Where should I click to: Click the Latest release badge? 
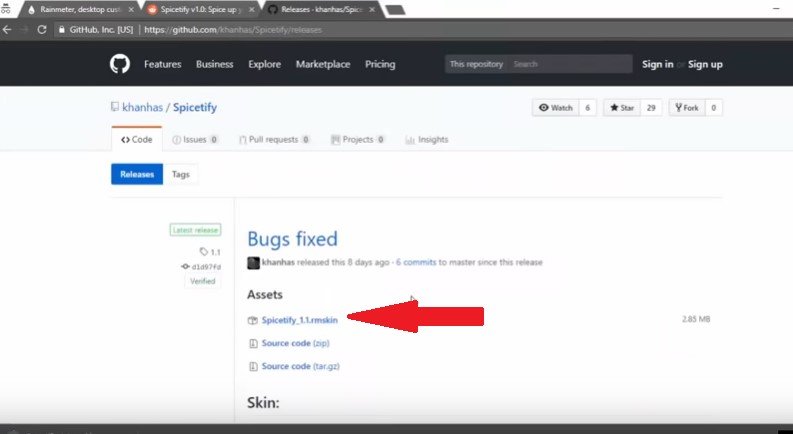click(195, 230)
